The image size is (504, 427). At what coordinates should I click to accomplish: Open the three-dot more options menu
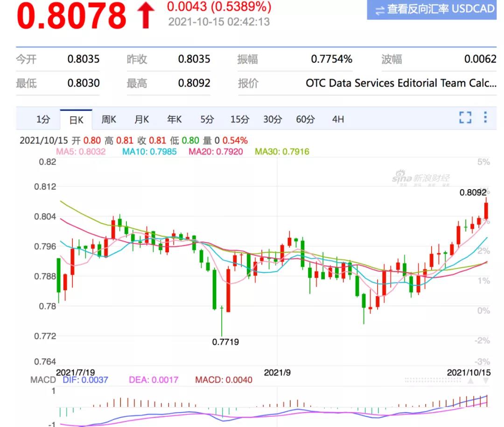click(x=485, y=117)
